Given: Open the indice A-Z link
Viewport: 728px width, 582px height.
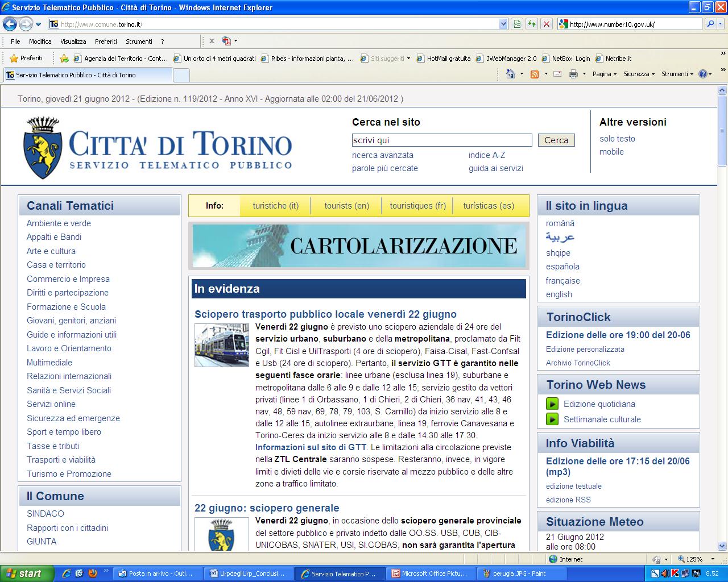Looking at the screenshot, I should (x=487, y=155).
